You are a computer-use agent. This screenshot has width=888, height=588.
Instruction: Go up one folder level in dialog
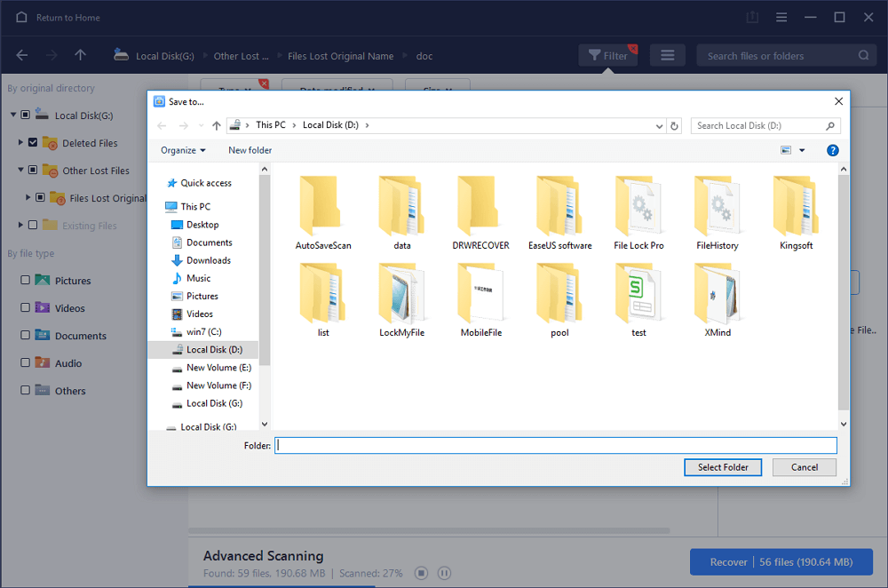(x=217, y=126)
